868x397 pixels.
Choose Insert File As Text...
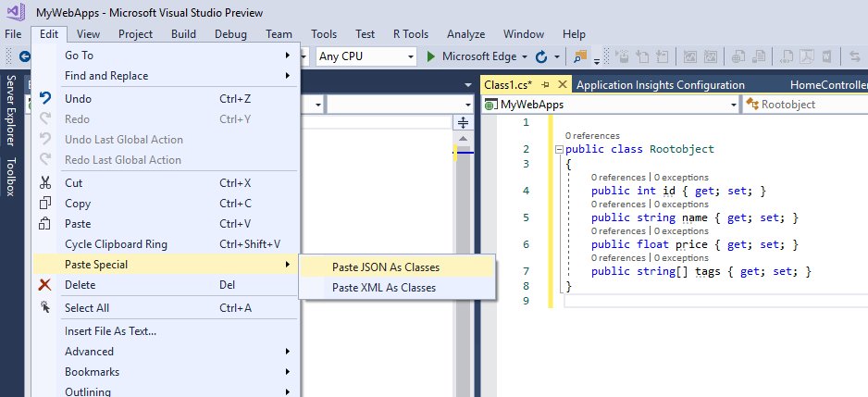coord(166,331)
